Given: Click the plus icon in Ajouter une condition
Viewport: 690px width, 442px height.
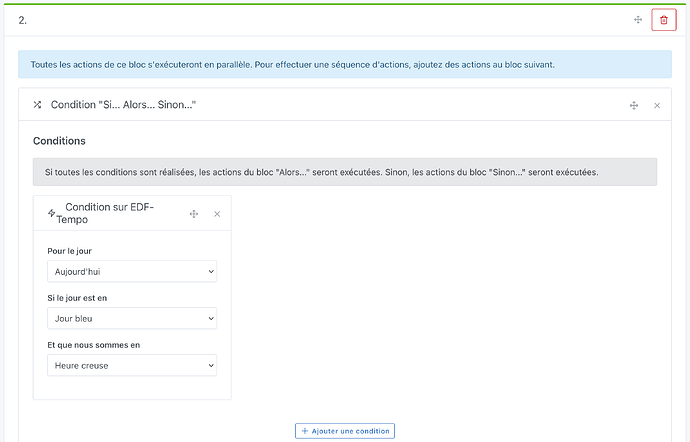Looking at the screenshot, I should [305, 430].
